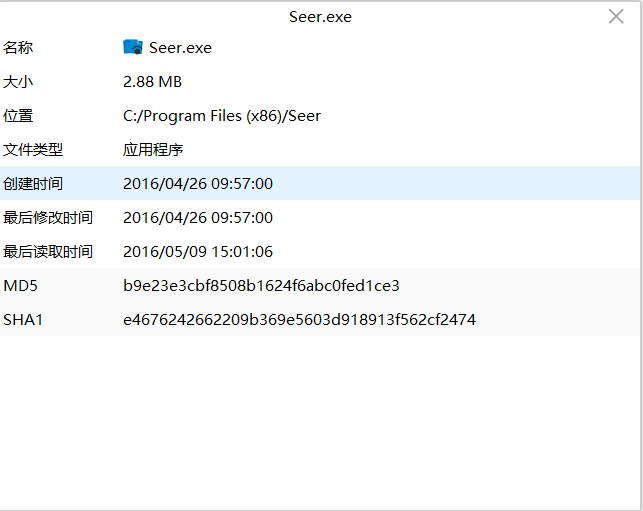Click the creation time value in the highlighted row
Viewport: 643px width, 511px height.
pyautogui.click(x=198, y=183)
